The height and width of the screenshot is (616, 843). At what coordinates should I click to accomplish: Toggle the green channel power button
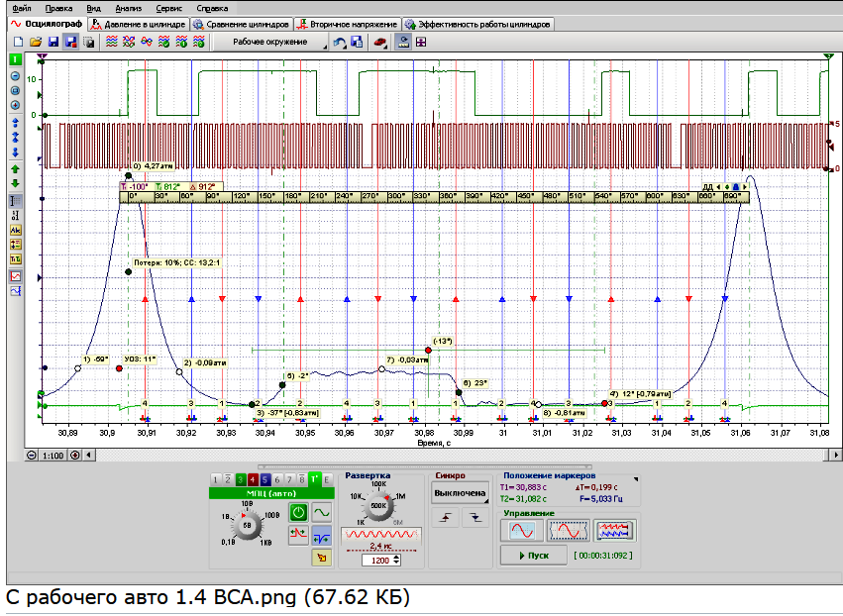click(x=298, y=512)
